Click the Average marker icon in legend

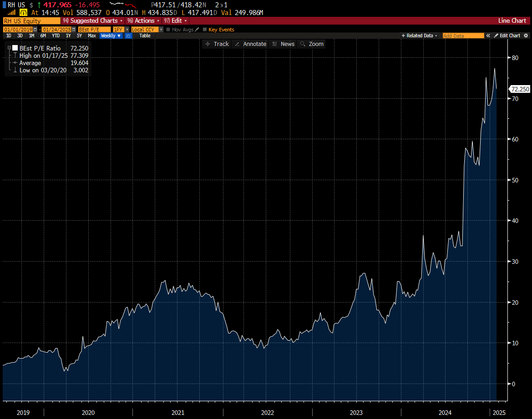click(x=15, y=63)
